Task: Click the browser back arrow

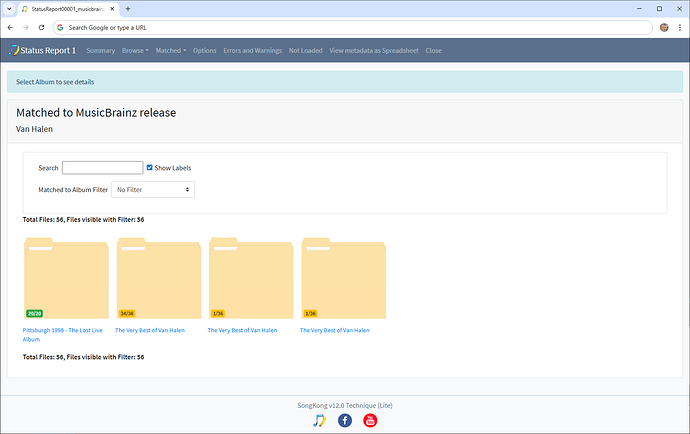Action: pyautogui.click(x=11, y=27)
